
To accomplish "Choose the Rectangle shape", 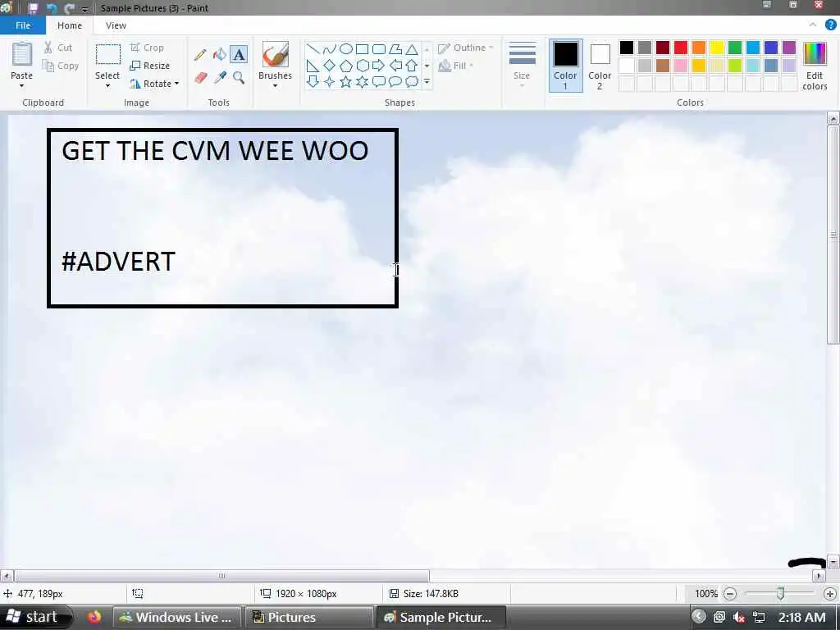I will pos(362,49).
